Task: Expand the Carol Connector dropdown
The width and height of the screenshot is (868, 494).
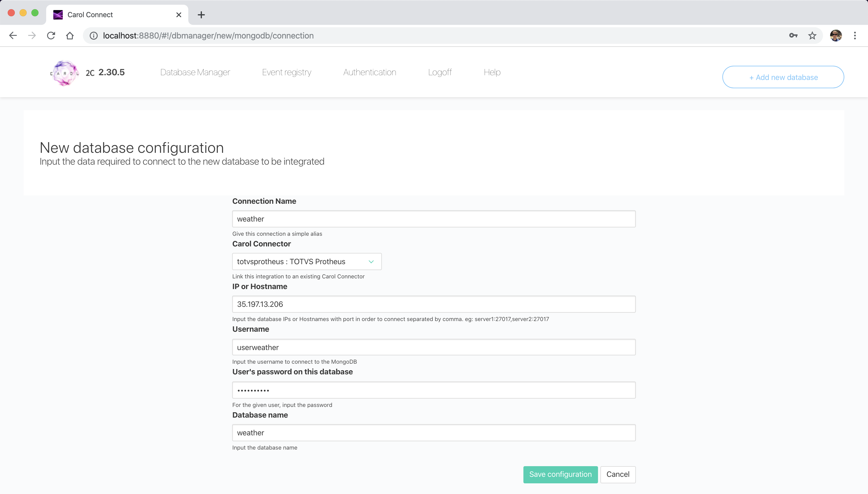Action: click(x=307, y=262)
